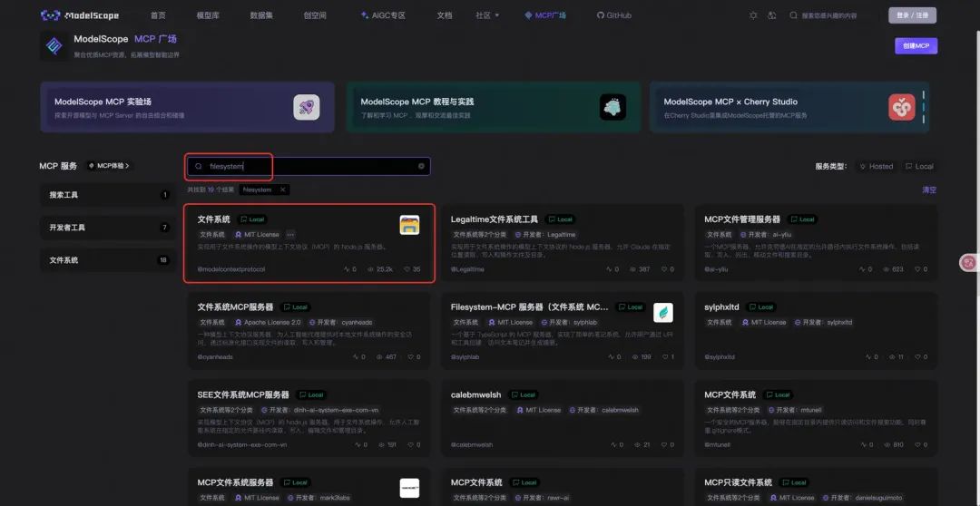Click the ModelScope logo in the header
This screenshot has height=506, width=980.
pos(79,15)
